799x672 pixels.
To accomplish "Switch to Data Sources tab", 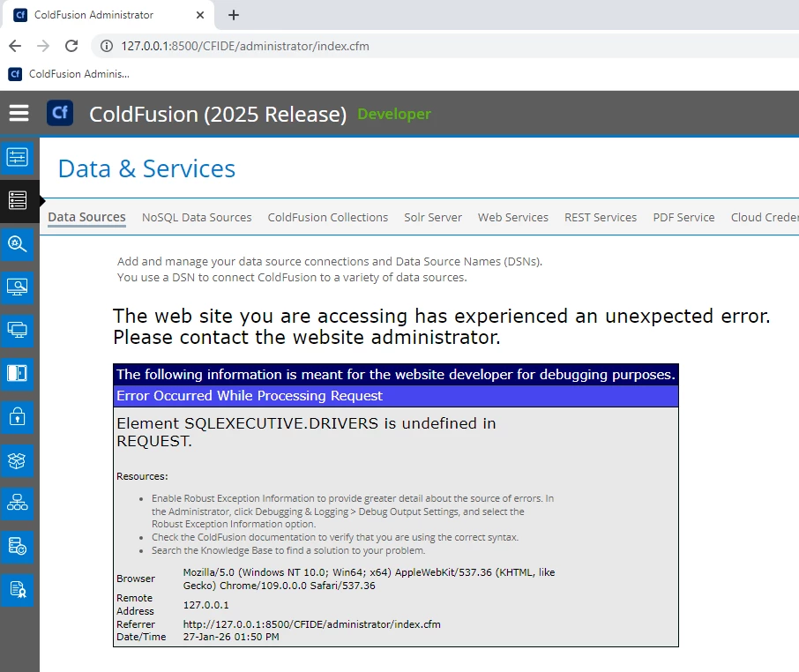I will [x=86, y=217].
